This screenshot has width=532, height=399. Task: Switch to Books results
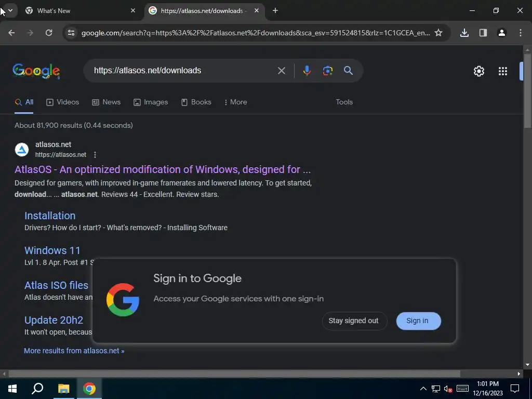(x=196, y=102)
